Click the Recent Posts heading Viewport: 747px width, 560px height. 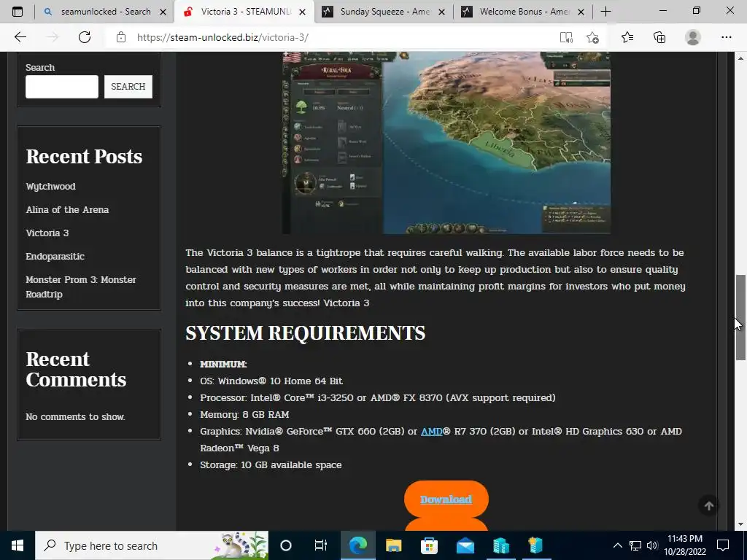click(x=84, y=156)
